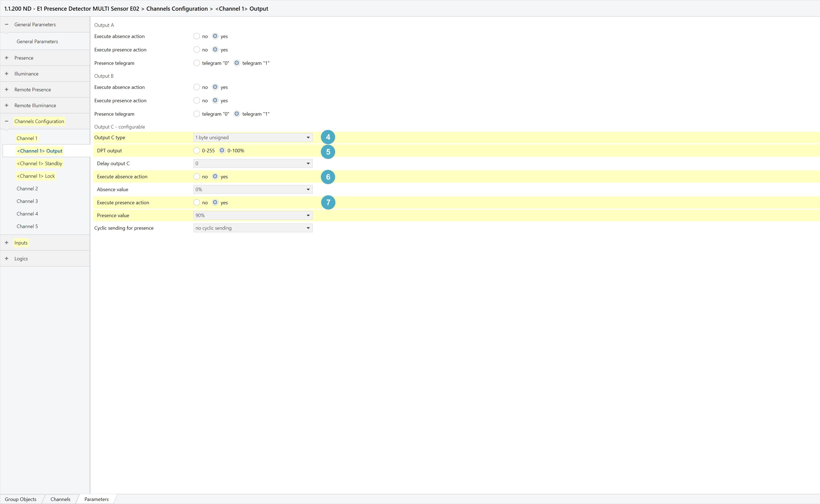Screen dimensions: 820x504
Task: Expand the Inputs section plus icon
Action: (7, 243)
